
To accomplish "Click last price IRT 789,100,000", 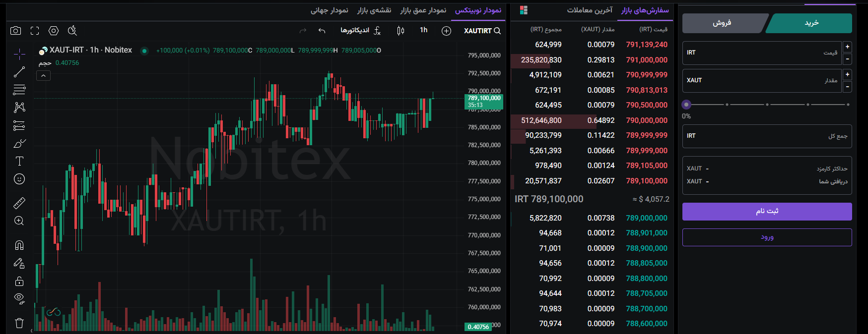I will (x=549, y=199).
